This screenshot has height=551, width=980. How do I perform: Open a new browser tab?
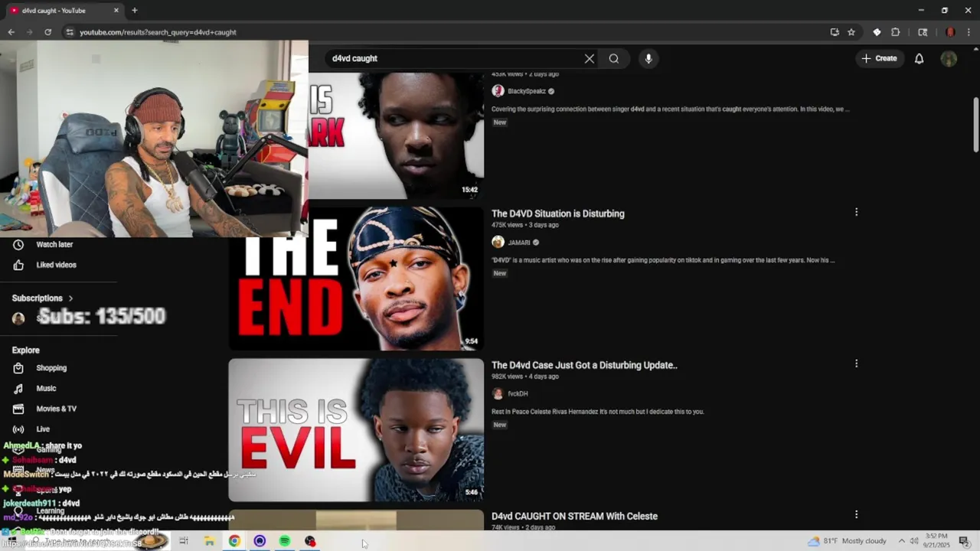pyautogui.click(x=134, y=11)
